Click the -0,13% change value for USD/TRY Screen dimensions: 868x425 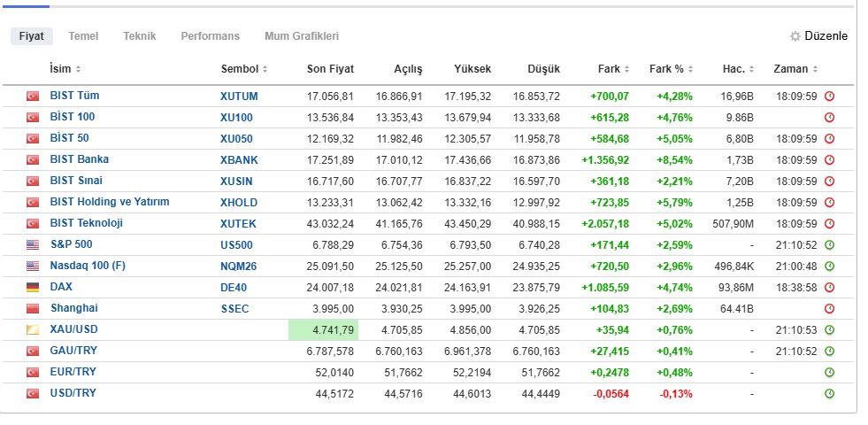click(x=676, y=394)
